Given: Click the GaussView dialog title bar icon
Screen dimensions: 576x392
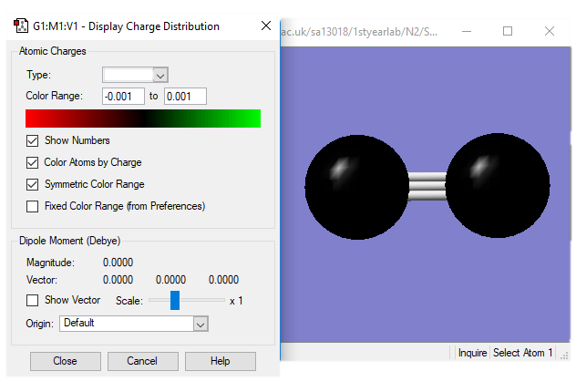Looking at the screenshot, I should coord(21,26).
